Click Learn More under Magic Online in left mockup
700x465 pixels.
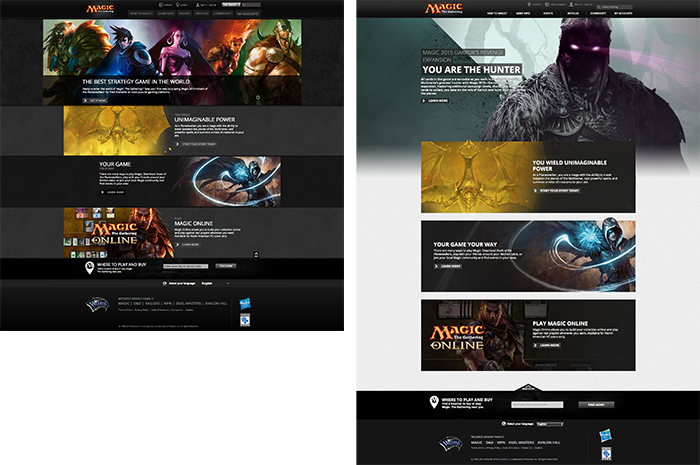click(x=188, y=245)
